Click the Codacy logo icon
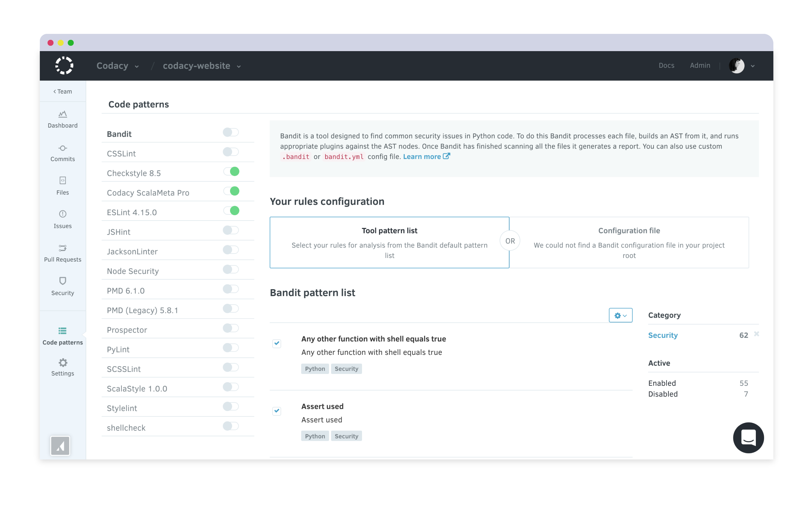The width and height of the screenshot is (812, 529). click(64, 65)
